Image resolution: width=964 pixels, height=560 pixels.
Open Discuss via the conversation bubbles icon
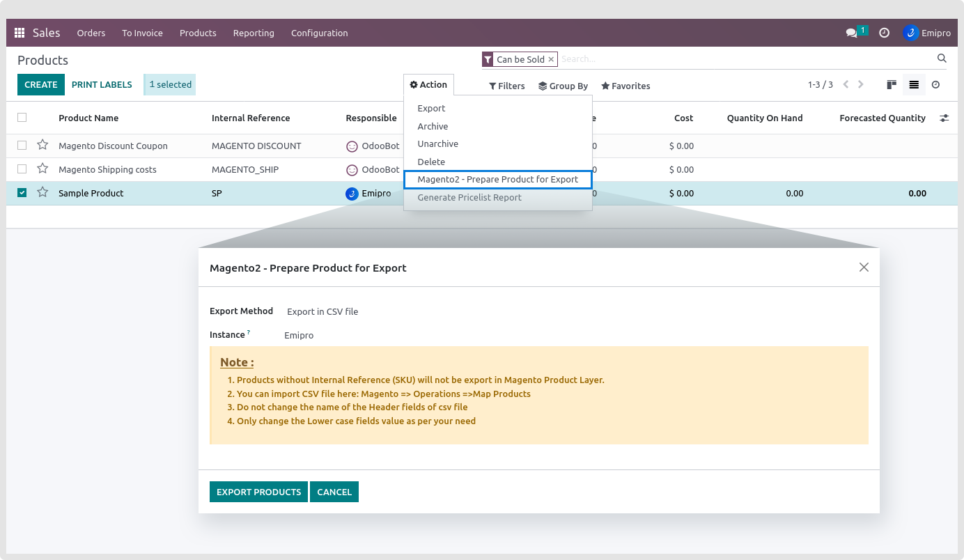pyautogui.click(x=852, y=32)
